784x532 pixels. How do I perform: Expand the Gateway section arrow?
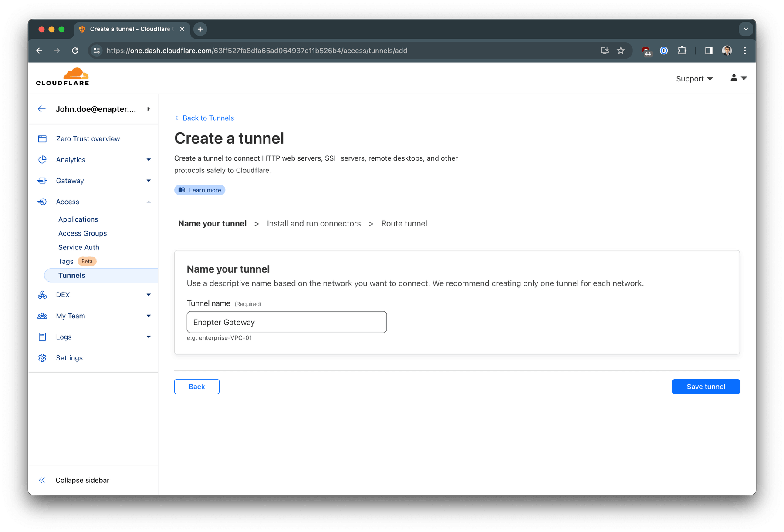coord(149,181)
